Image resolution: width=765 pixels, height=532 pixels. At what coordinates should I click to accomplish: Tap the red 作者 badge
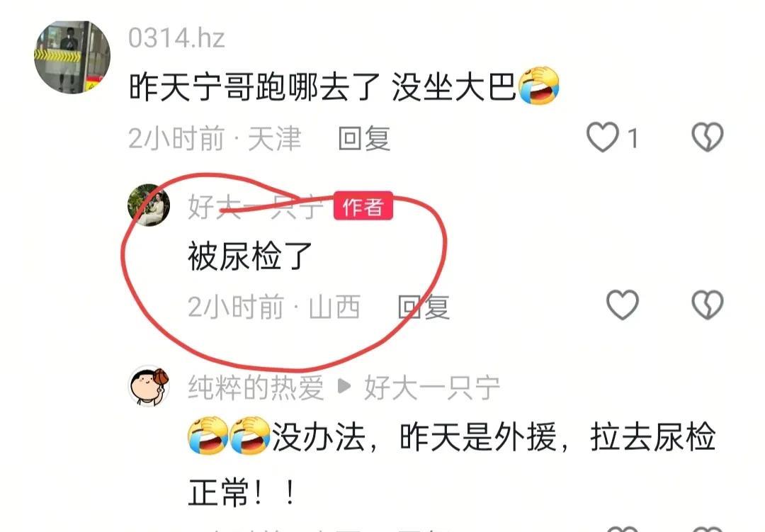tap(363, 206)
